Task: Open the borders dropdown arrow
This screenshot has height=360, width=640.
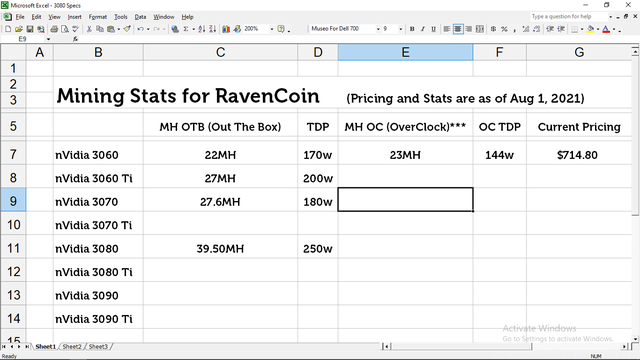Action: (x=582, y=29)
